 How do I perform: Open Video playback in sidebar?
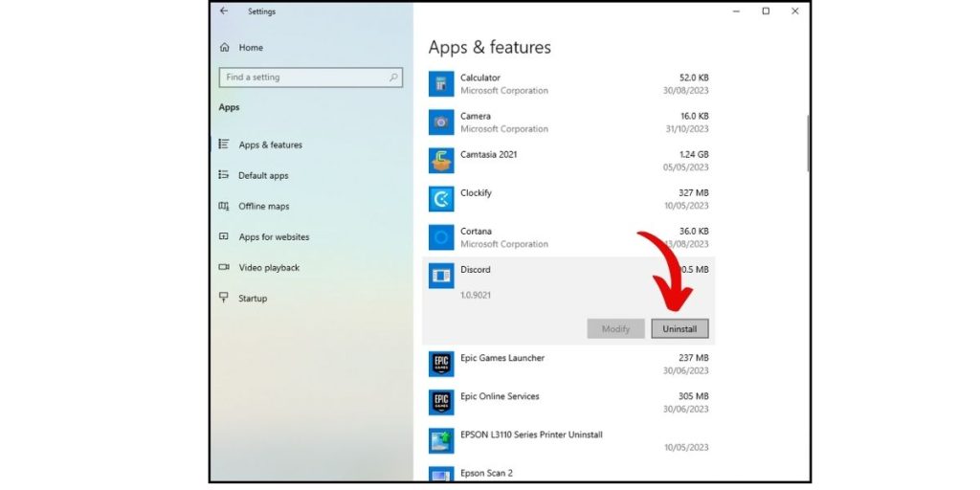[269, 268]
